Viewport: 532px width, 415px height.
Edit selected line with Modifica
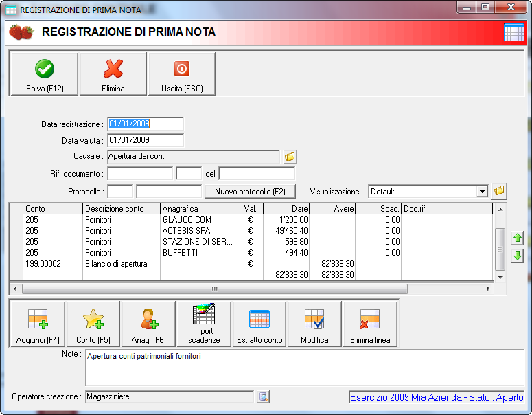(x=314, y=324)
